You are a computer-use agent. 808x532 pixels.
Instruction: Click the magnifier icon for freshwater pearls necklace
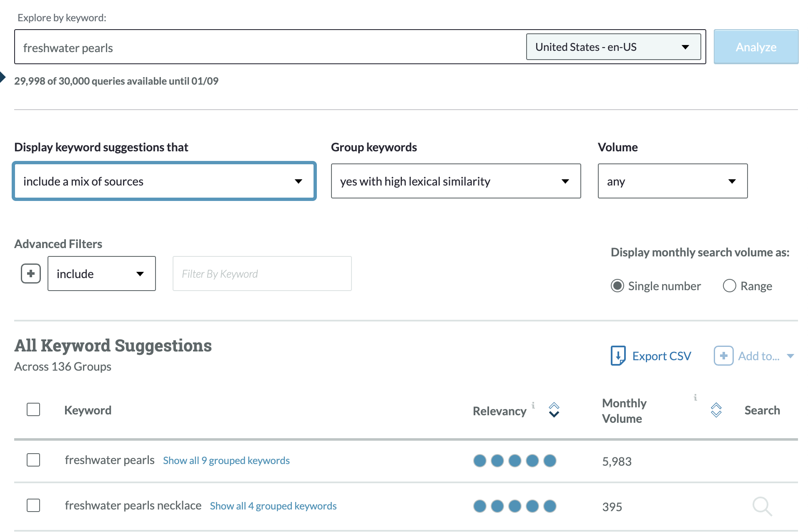[x=762, y=506]
